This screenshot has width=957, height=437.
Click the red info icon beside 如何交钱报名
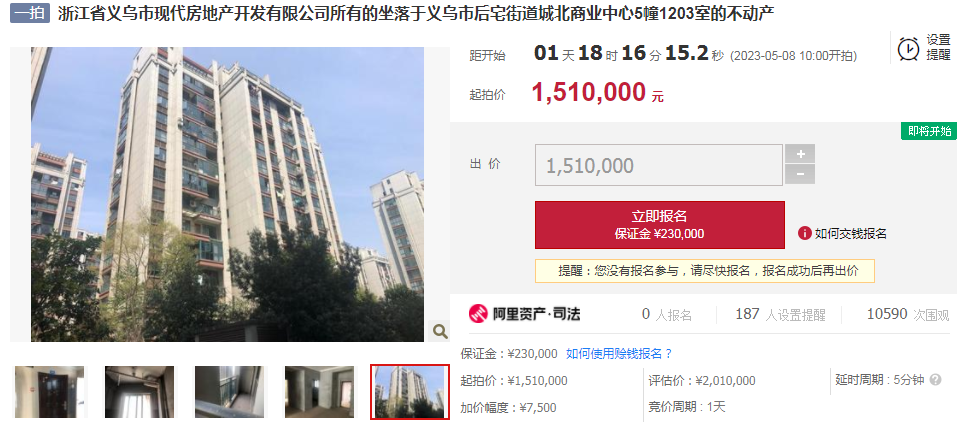(x=804, y=233)
